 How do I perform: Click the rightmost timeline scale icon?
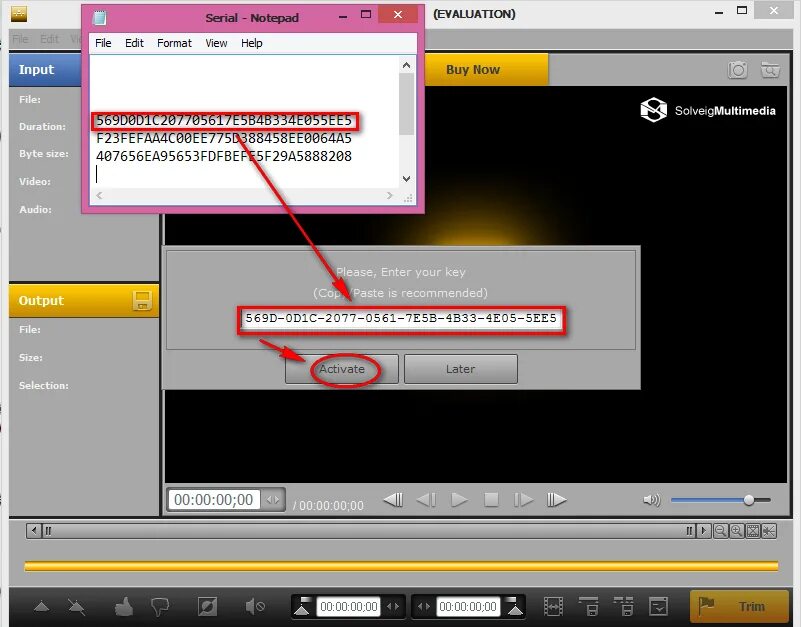769,531
